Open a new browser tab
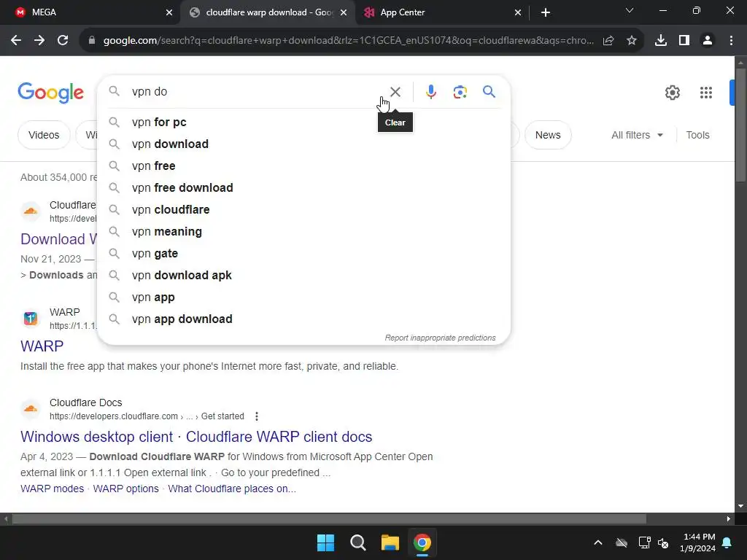Image resolution: width=747 pixels, height=560 pixels. [546, 12]
